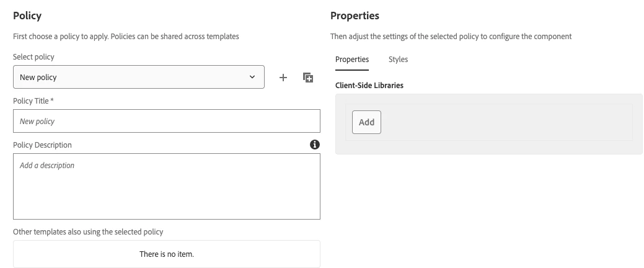The height and width of the screenshot is (268, 644).
Task: Click the Client-Side Libraries label
Action: pos(369,85)
